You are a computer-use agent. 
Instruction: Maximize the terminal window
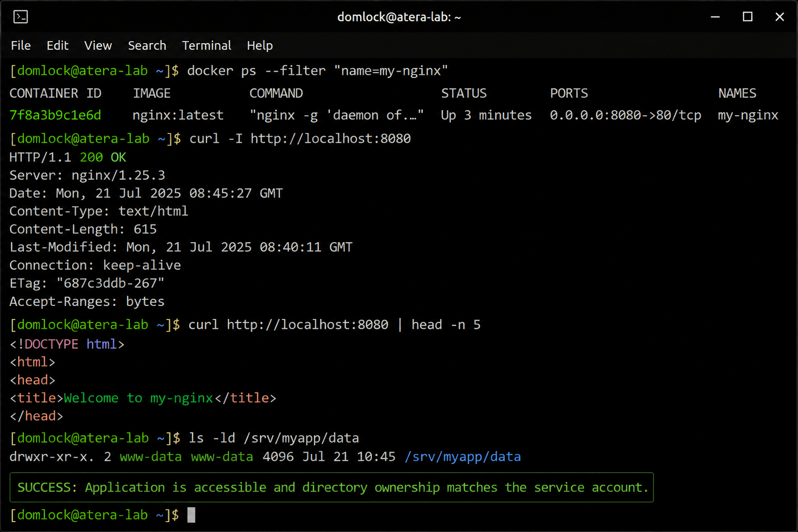[748, 17]
